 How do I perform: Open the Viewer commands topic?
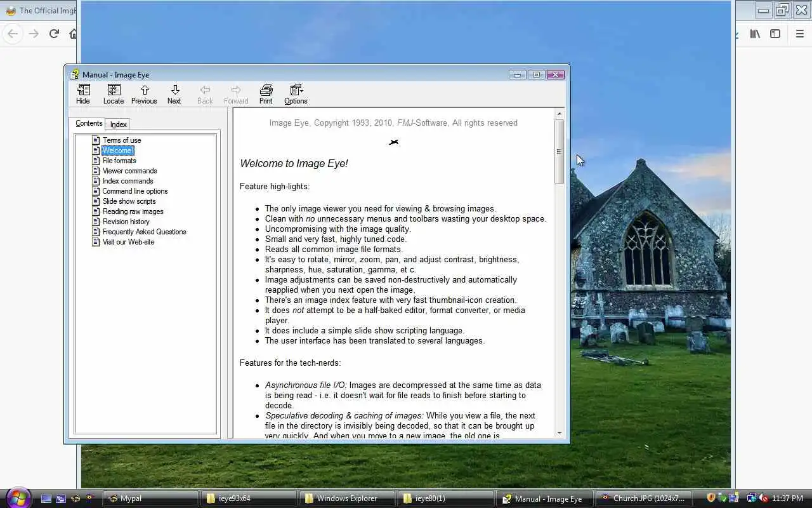pos(129,171)
